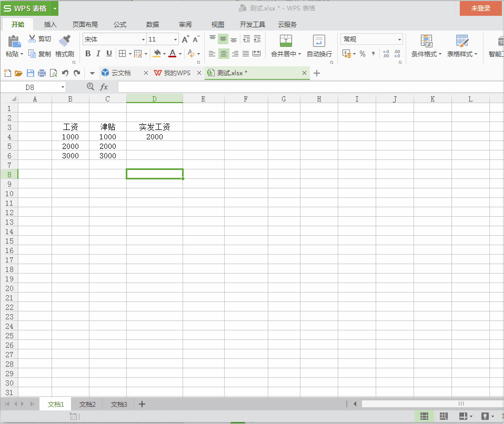Click the formula bar input field
This screenshot has width=504, height=424.
point(310,87)
